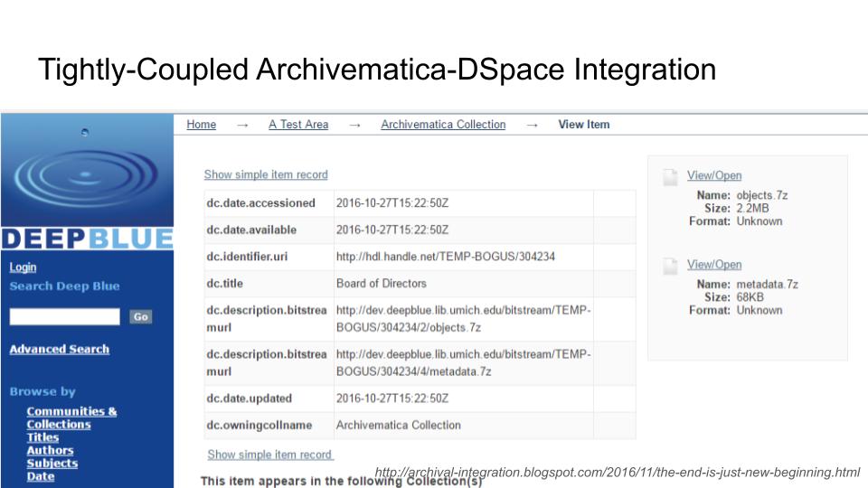Click the Size 68KB value
The image size is (868, 488).
[x=750, y=297]
